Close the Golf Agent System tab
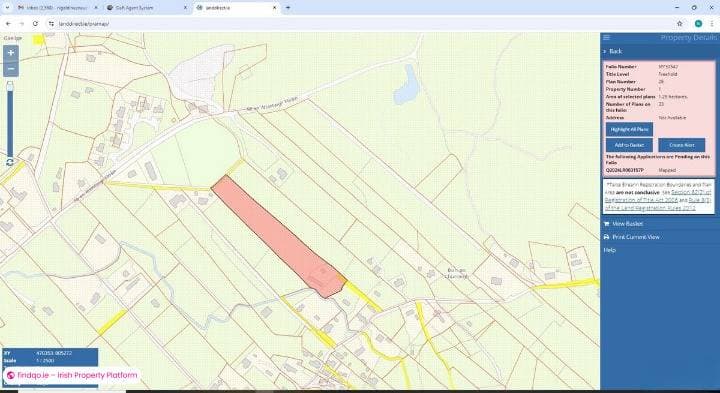The width and height of the screenshot is (720, 393). click(x=185, y=8)
